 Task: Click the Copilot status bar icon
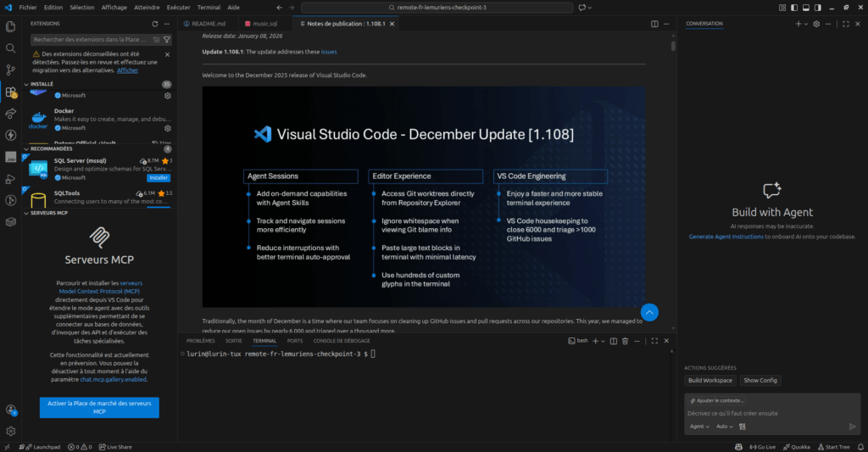point(738,447)
